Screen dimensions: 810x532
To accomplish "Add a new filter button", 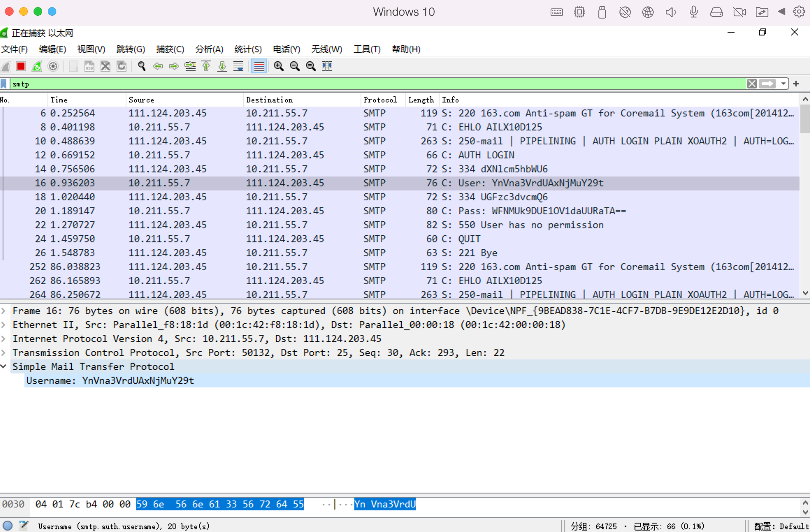I will point(796,84).
